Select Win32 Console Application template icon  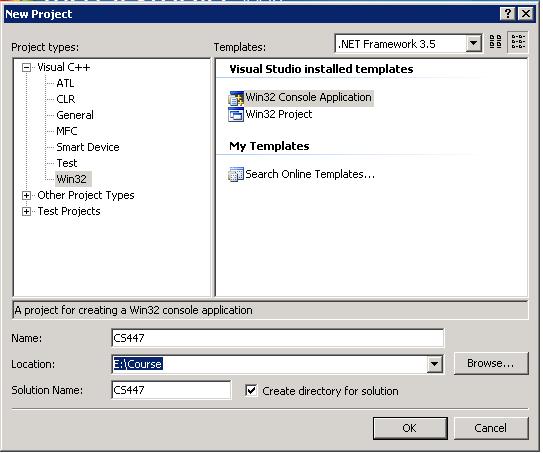coord(236,98)
